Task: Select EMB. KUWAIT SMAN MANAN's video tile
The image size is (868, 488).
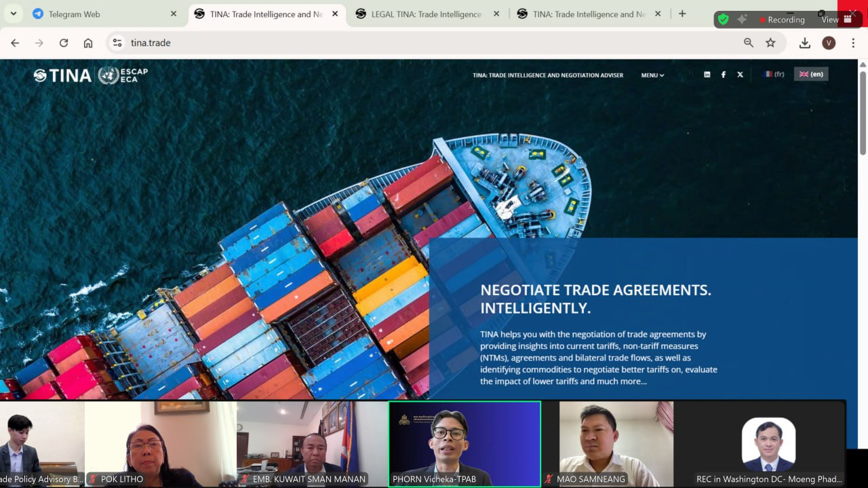Action: [x=313, y=444]
